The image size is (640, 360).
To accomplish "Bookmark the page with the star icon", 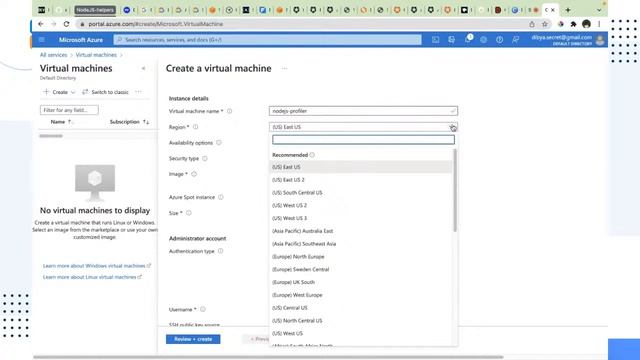I will (544, 24).
